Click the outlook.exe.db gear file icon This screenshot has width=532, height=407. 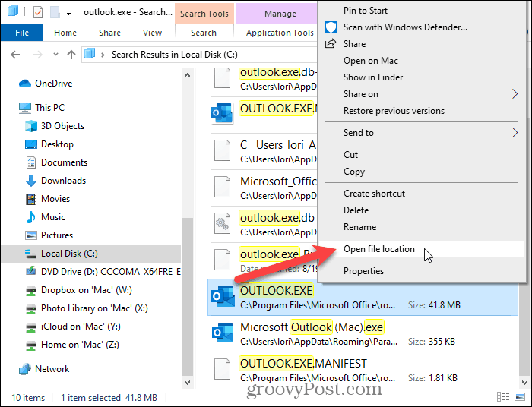[x=222, y=224]
